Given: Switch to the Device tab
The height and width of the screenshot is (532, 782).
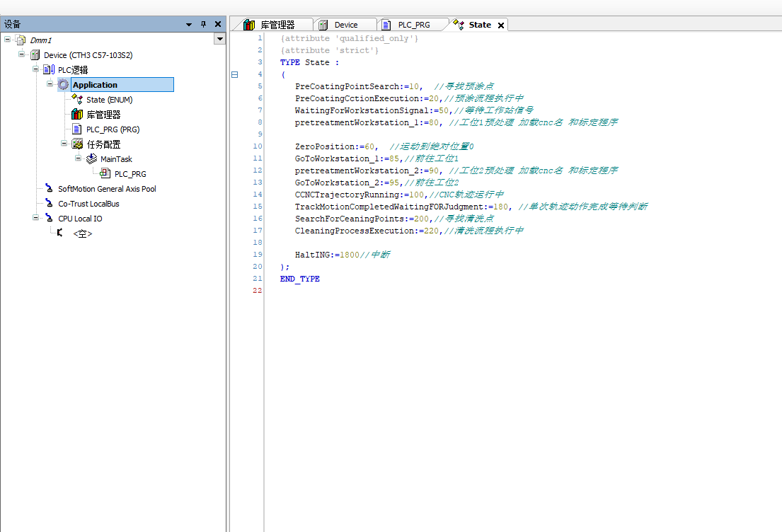Looking at the screenshot, I should [345, 25].
